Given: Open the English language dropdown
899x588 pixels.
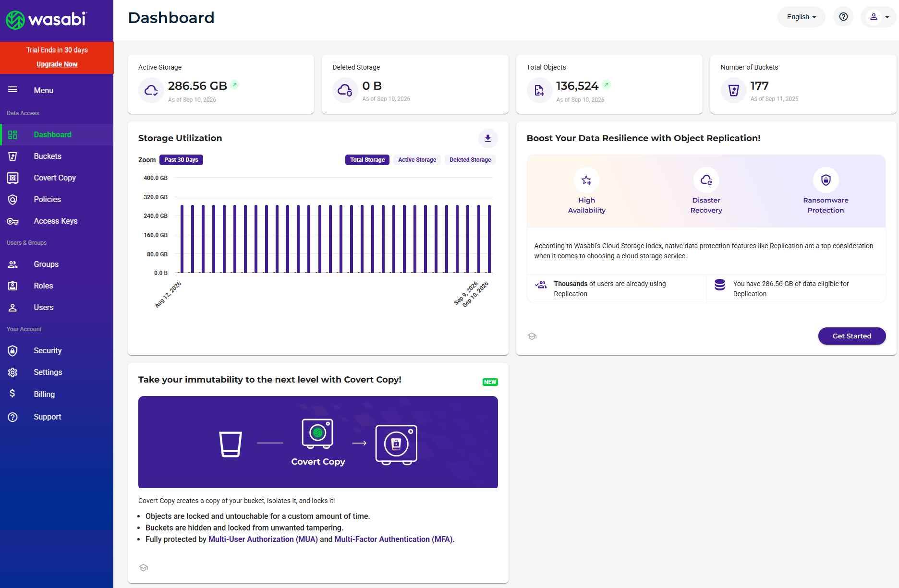Looking at the screenshot, I should 801,17.
